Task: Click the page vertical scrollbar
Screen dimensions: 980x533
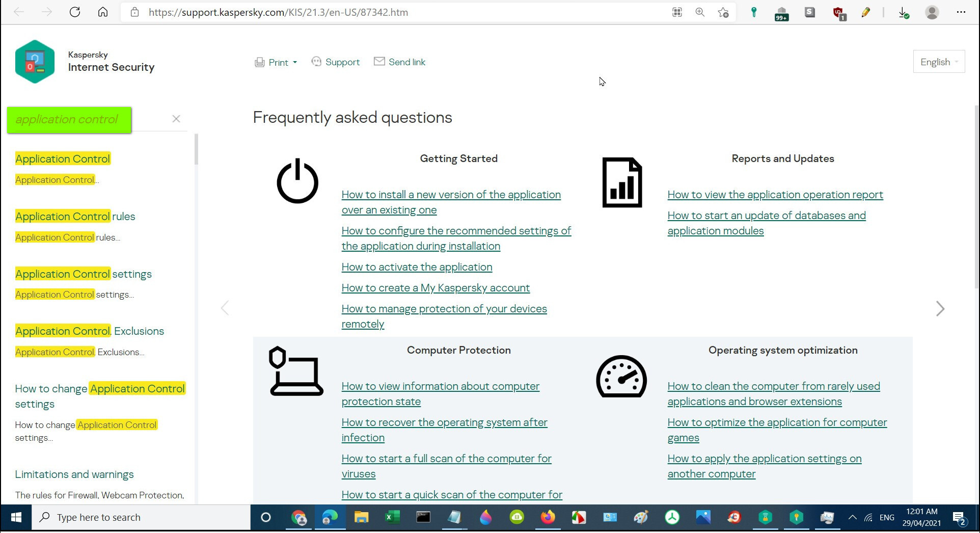Action: tap(976, 196)
